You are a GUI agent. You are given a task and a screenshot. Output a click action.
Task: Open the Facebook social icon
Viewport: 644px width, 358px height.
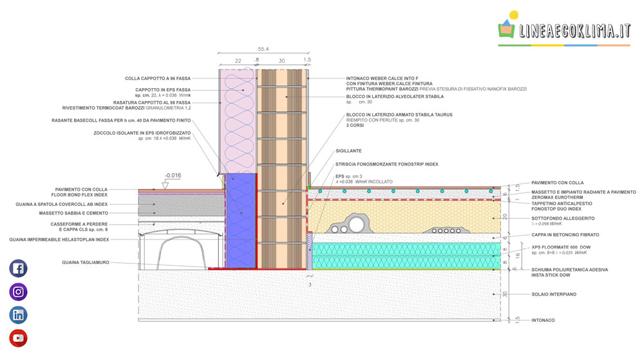(x=18, y=268)
